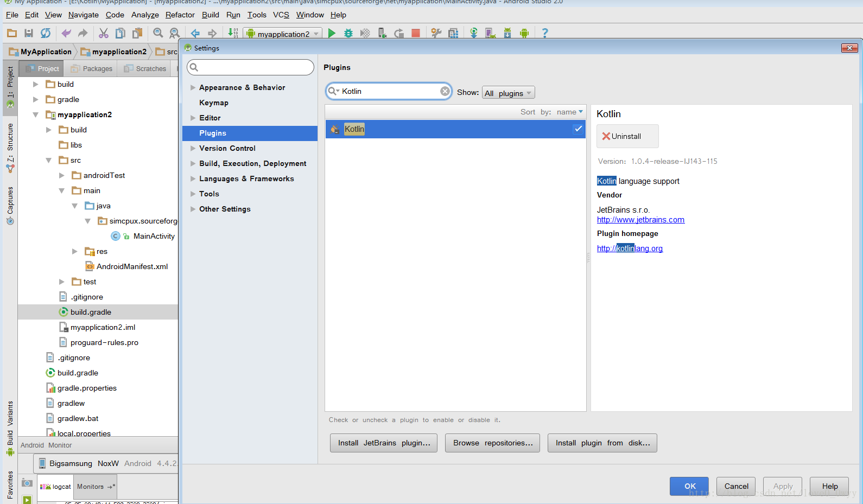Switch to the Packages tab
This screenshot has height=504, width=863.
click(91, 69)
